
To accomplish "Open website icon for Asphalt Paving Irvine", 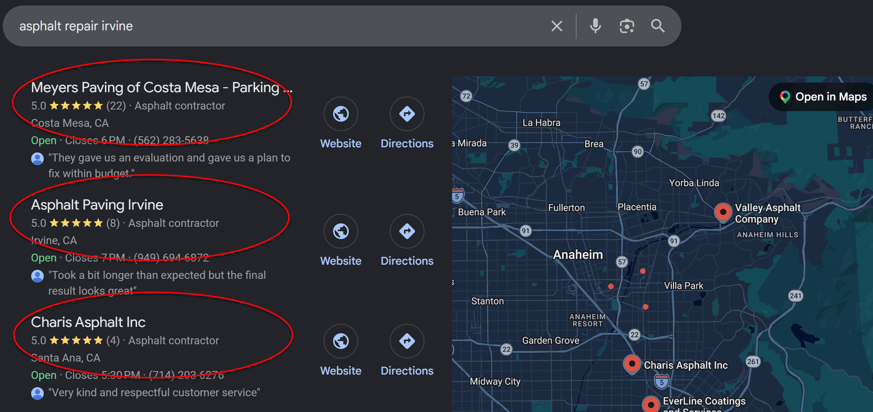I will pos(341,231).
